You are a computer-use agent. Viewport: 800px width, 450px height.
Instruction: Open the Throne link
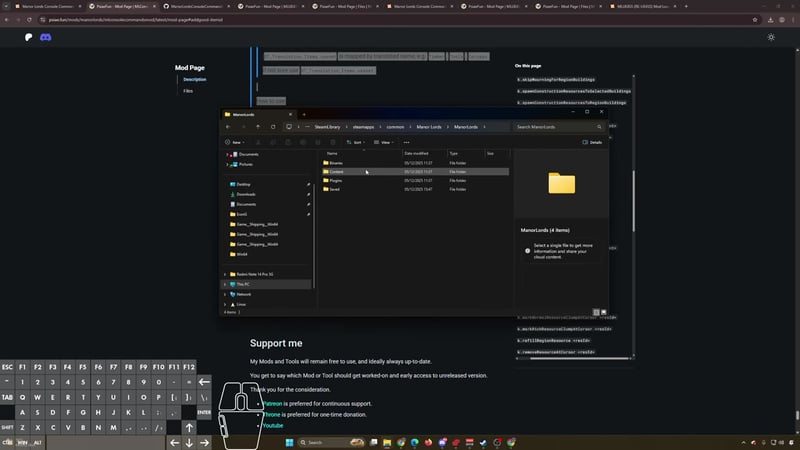pyautogui.click(x=271, y=415)
